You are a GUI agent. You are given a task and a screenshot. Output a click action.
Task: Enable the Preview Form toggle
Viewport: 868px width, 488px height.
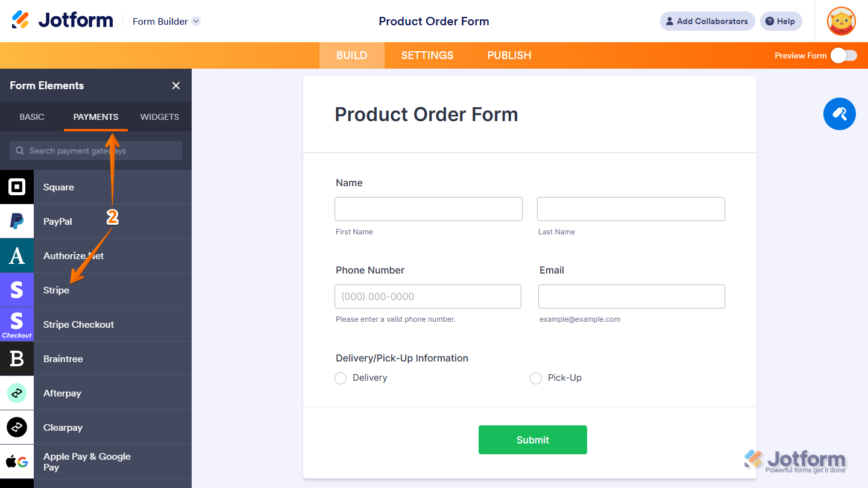[844, 55]
